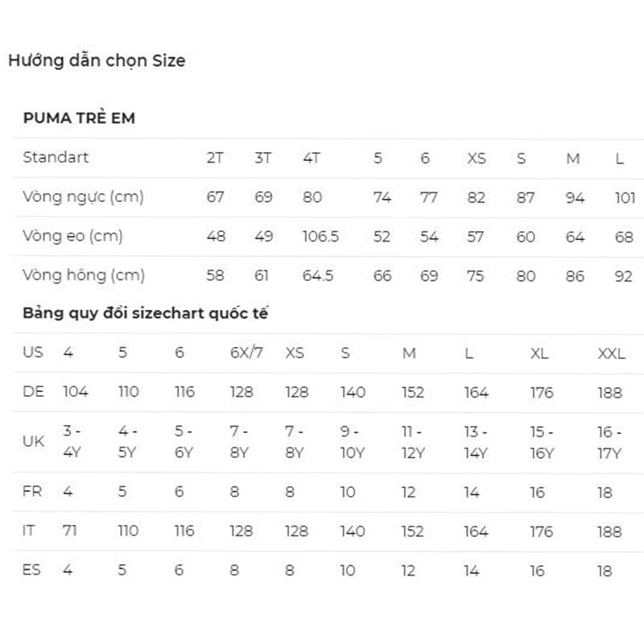Click the "Vòng eo (cm)" row label
The height and width of the screenshot is (644, 644).
point(72,236)
